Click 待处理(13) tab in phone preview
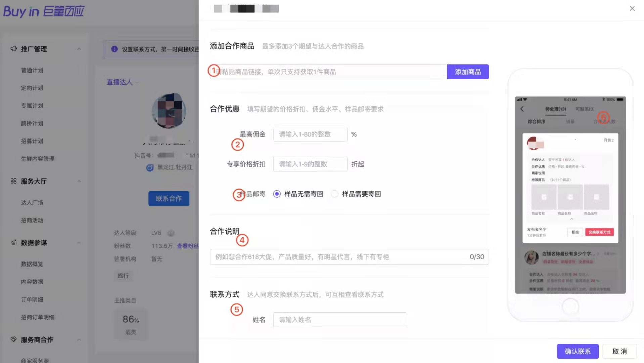Screen dimensions: 644x363 [555, 109]
